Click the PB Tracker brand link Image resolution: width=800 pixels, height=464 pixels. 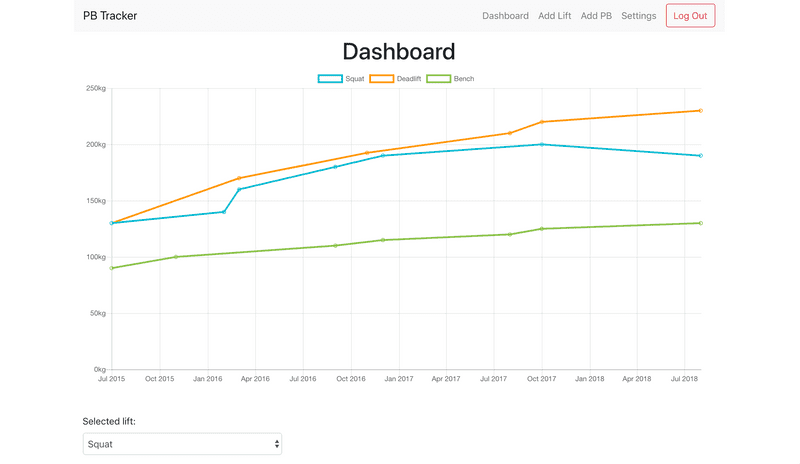pyautogui.click(x=110, y=16)
